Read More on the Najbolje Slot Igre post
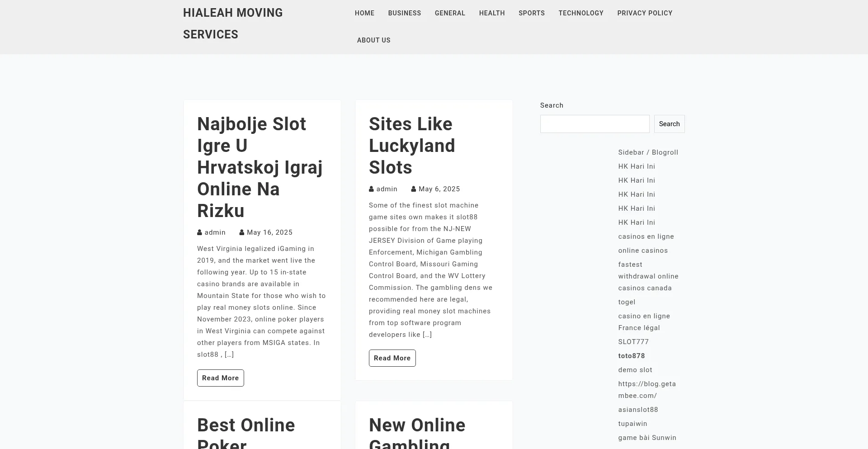Image resolution: width=868 pixels, height=449 pixels. point(220,378)
